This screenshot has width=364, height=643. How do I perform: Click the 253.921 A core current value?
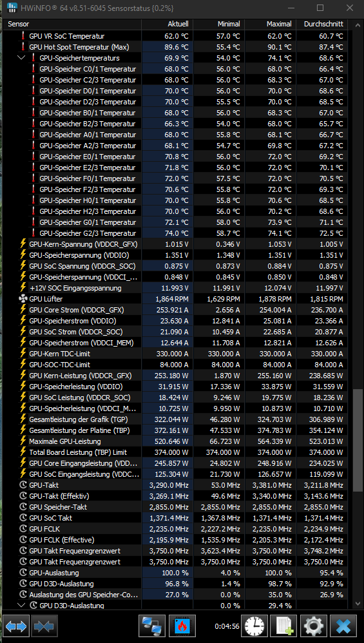click(173, 310)
